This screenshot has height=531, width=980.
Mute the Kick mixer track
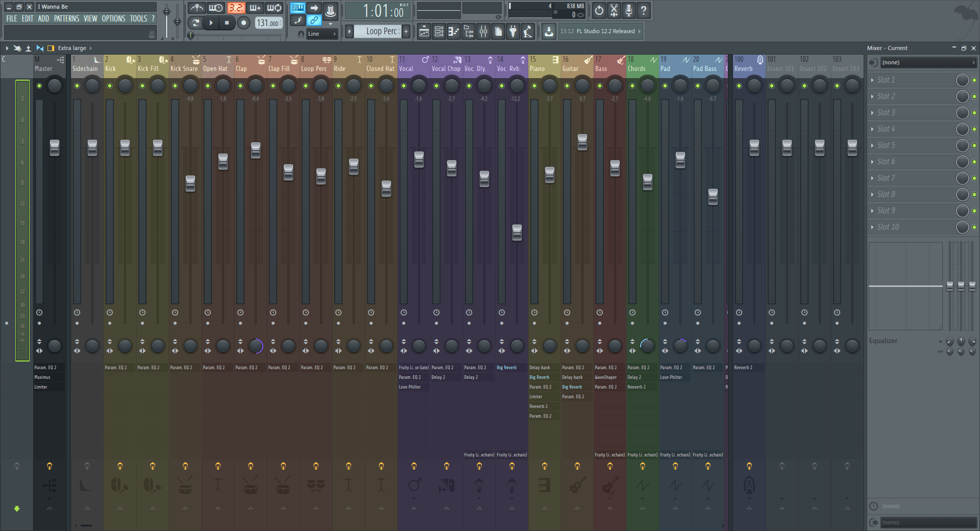tap(110, 86)
